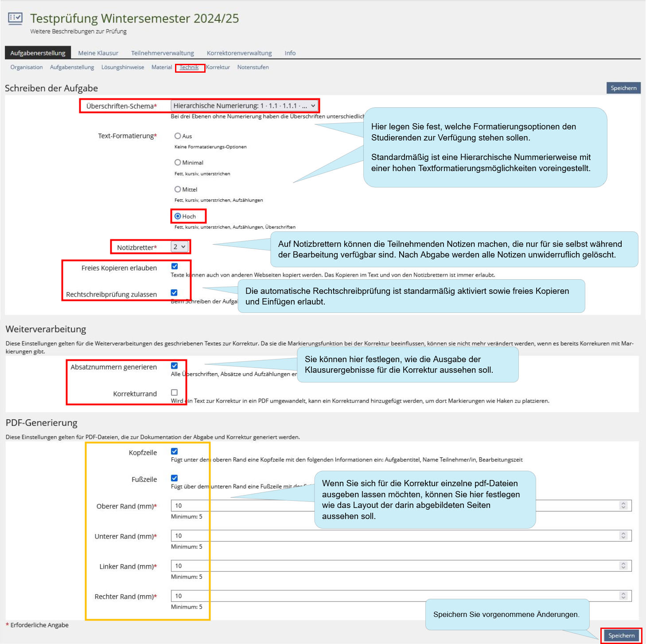Go to the Korrektorenverwaltung tab
The height and width of the screenshot is (644, 646).
point(239,53)
